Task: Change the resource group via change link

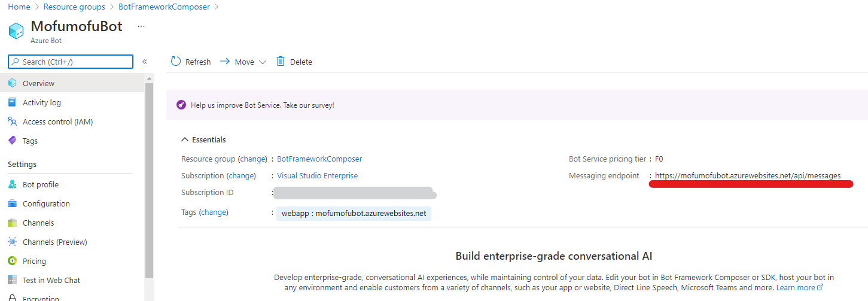Action: click(x=252, y=159)
